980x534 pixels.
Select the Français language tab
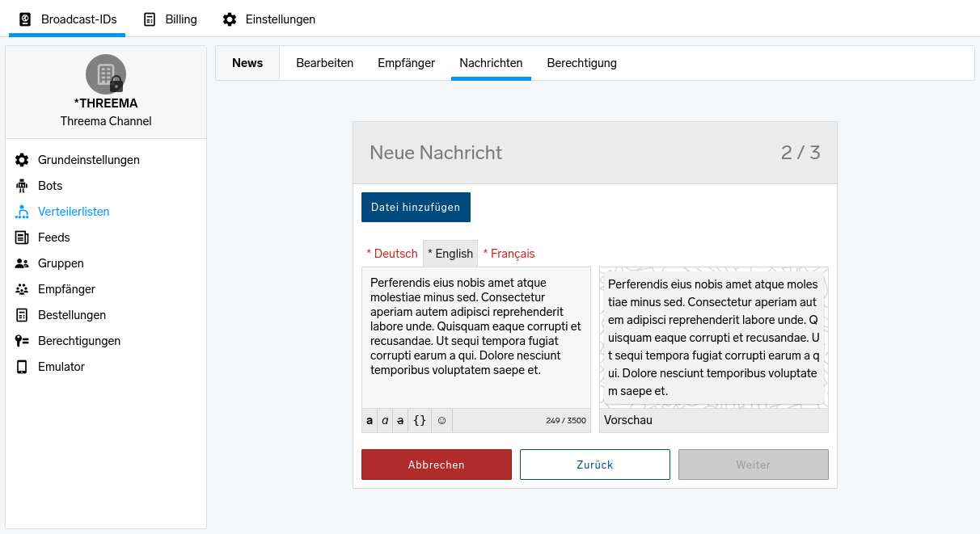click(509, 254)
